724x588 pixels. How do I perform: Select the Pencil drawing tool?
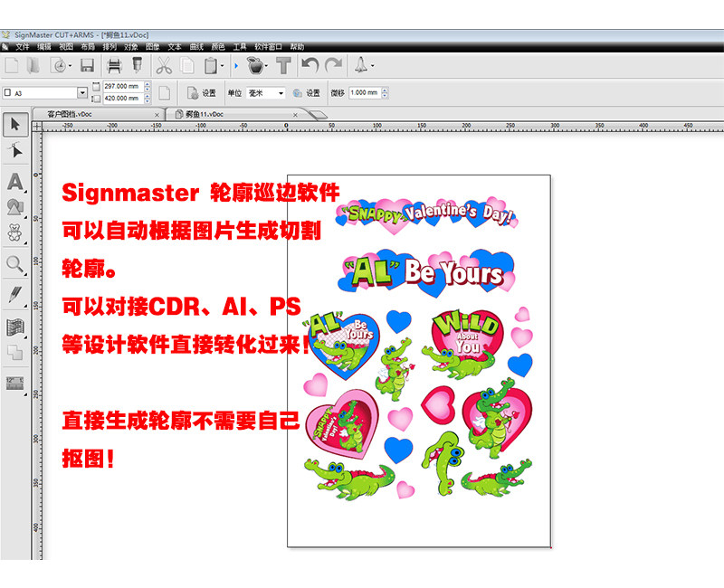pyautogui.click(x=14, y=294)
